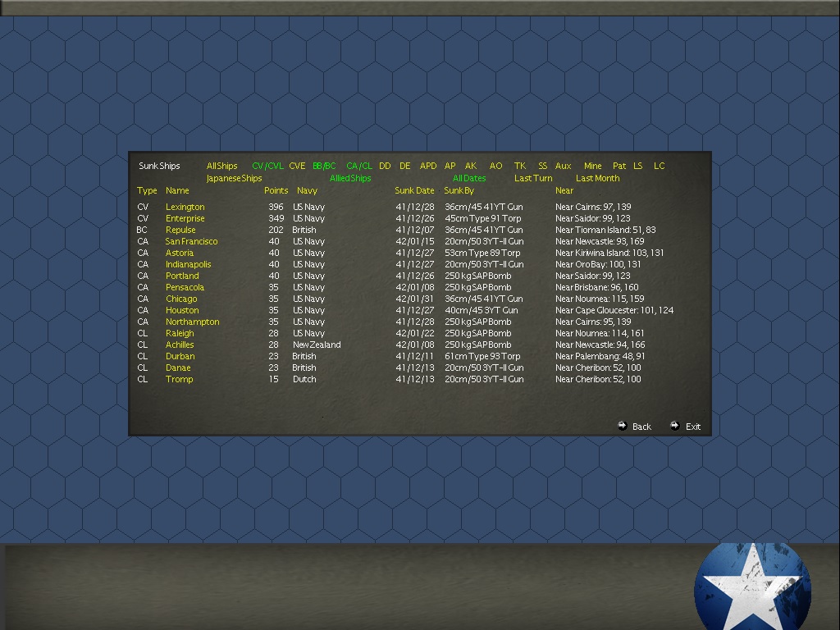Click 'Near Cape Gloucester: 101, 124' location
Viewport: 840px width, 630px height.
[614, 311]
